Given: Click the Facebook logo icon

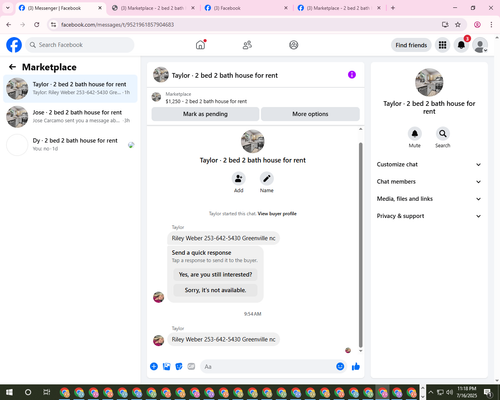Looking at the screenshot, I should (x=14, y=45).
